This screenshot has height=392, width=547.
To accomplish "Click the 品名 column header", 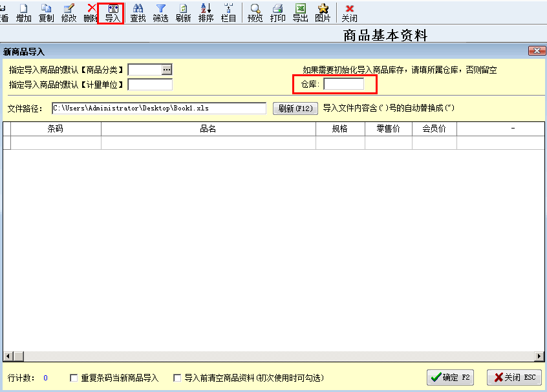I will [208, 129].
